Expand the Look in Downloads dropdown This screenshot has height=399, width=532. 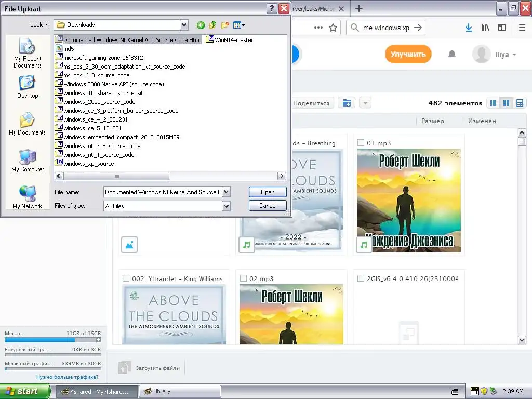pyautogui.click(x=184, y=25)
